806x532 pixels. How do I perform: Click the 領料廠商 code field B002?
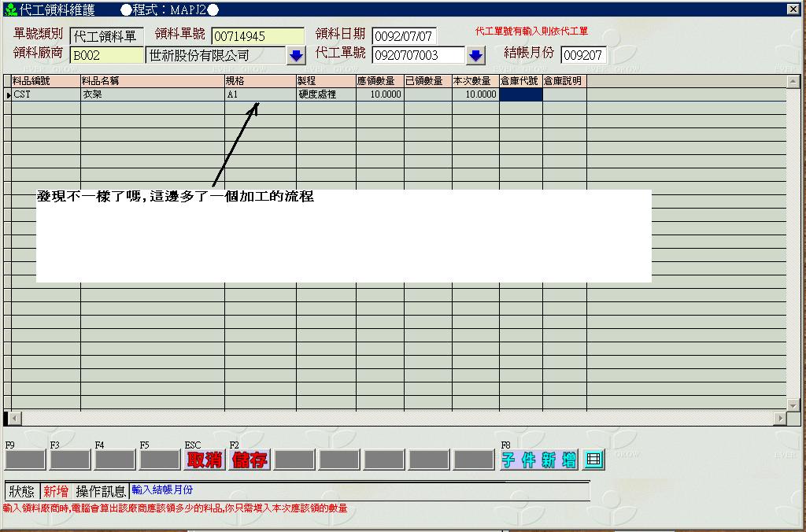107,56
